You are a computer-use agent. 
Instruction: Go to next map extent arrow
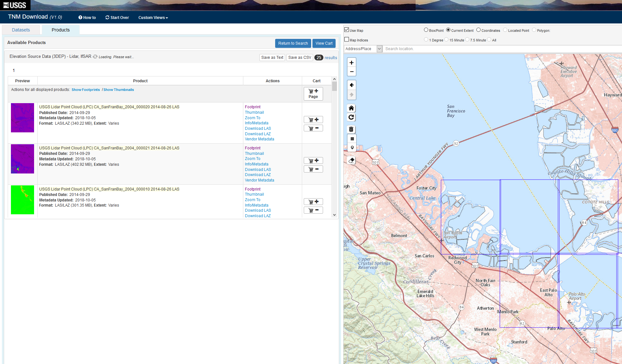[352, 95]
